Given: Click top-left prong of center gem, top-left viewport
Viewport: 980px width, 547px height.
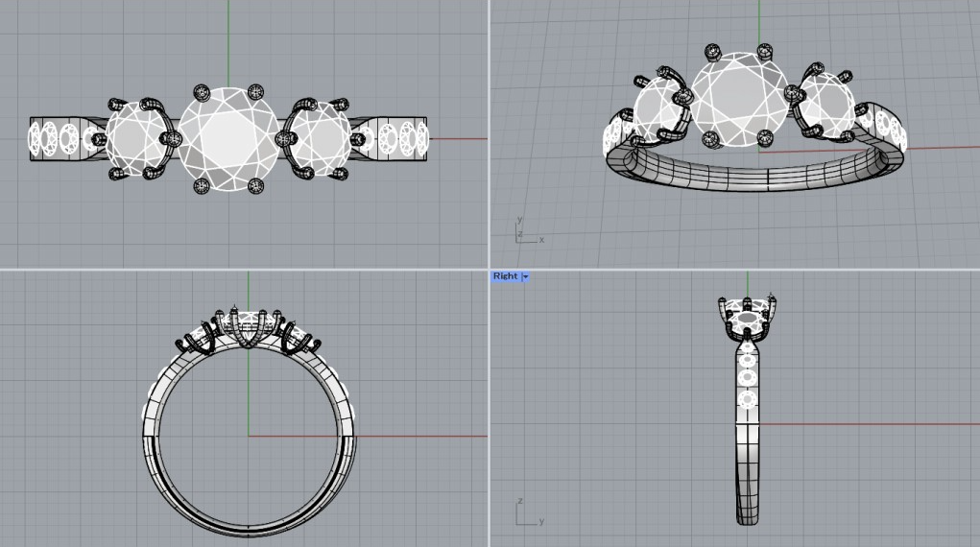Looking at the screenshot, I should click(x=202, y=92).
